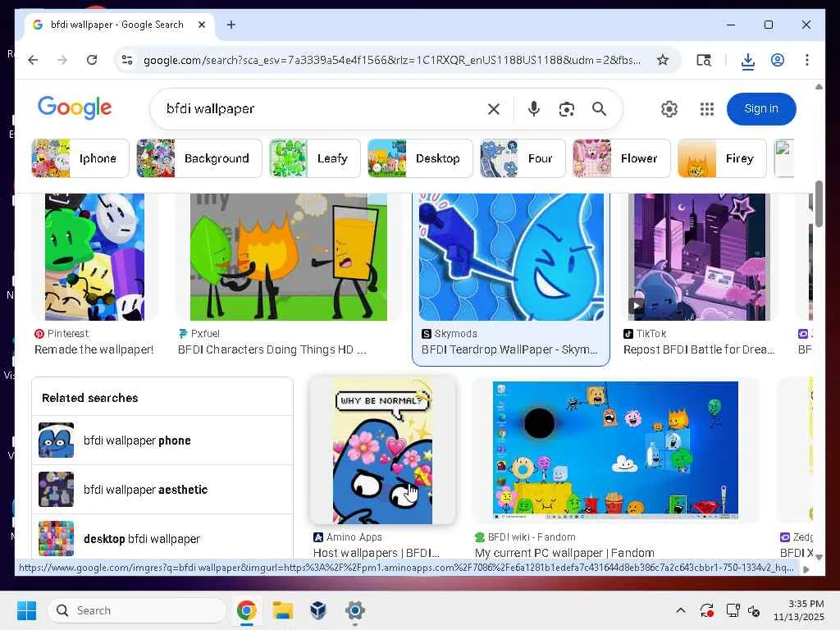Image resolution: width=840 pixels, height=630 pixels.
Task: Select related search desktop bfdi wallpaper
Action: point(162,538)
